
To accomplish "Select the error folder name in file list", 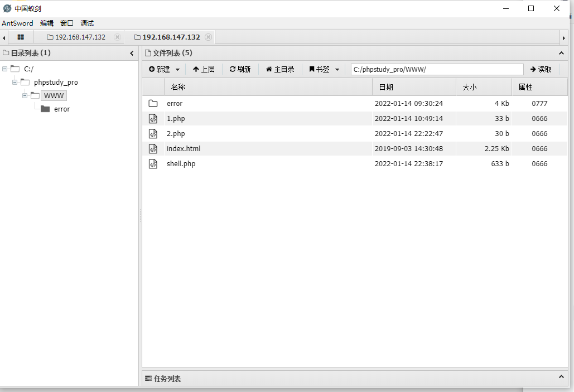I will pyautogui.click(x=175, y=104).
